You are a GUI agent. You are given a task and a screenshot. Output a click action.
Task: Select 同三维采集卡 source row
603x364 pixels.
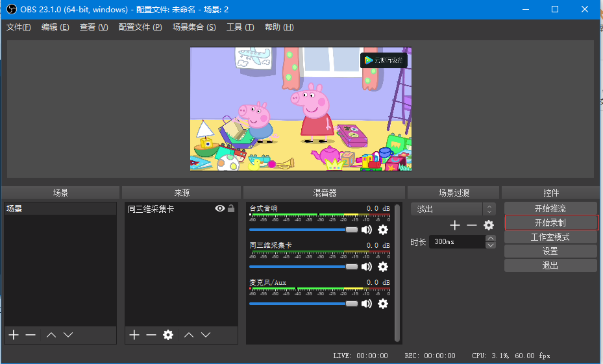(x=181, y=209)
